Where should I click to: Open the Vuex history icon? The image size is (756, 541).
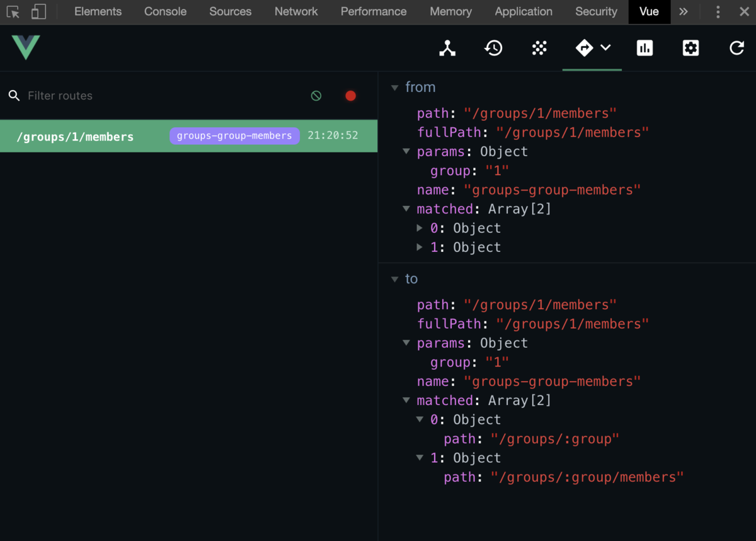click(x=493, y=48)
